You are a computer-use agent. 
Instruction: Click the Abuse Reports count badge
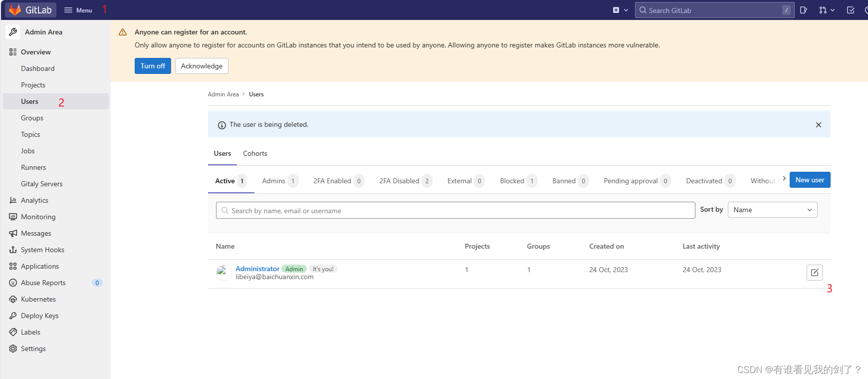[97, 283]
